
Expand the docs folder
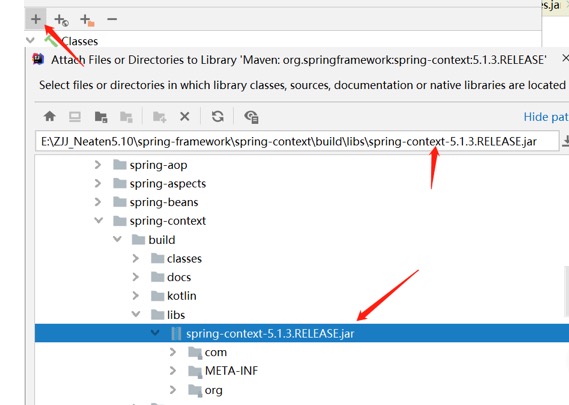coord(135,277)
